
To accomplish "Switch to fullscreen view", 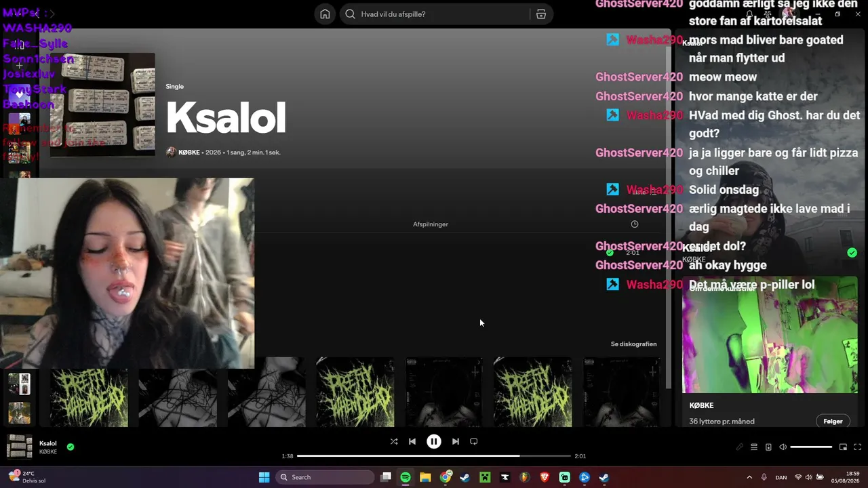I will (x=858, y=447).
